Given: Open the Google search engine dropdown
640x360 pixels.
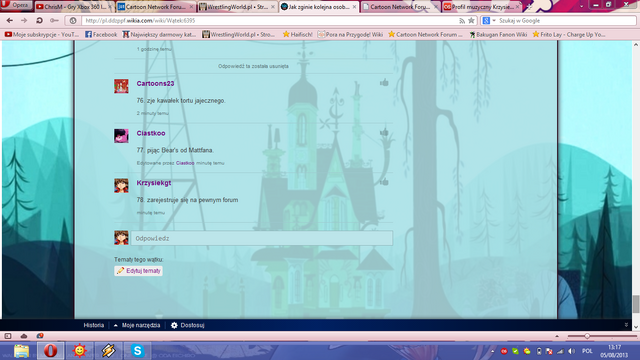Looking at the screenshot, I should point(489,20).
